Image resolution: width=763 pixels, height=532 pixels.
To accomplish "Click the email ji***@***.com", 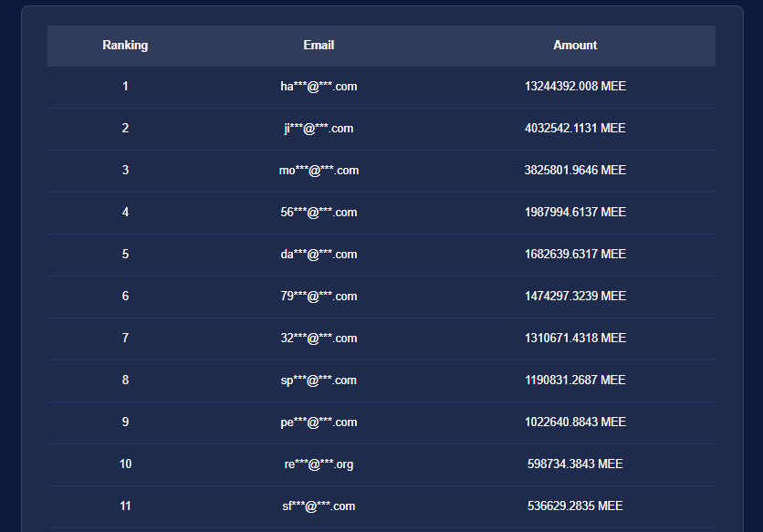I will tap(319, 129).
